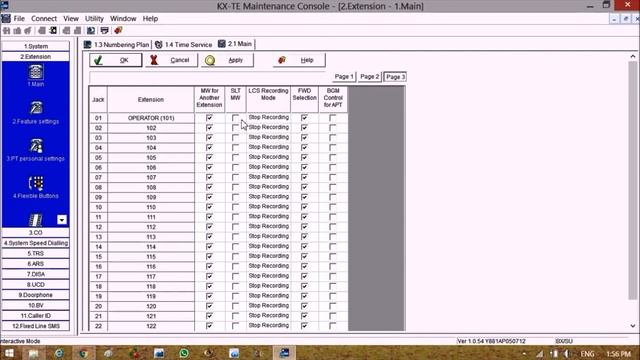Switch to the 1.3 Numbering Plan tab
This screenshot has width=640, height=360.
tap(117, 44)
